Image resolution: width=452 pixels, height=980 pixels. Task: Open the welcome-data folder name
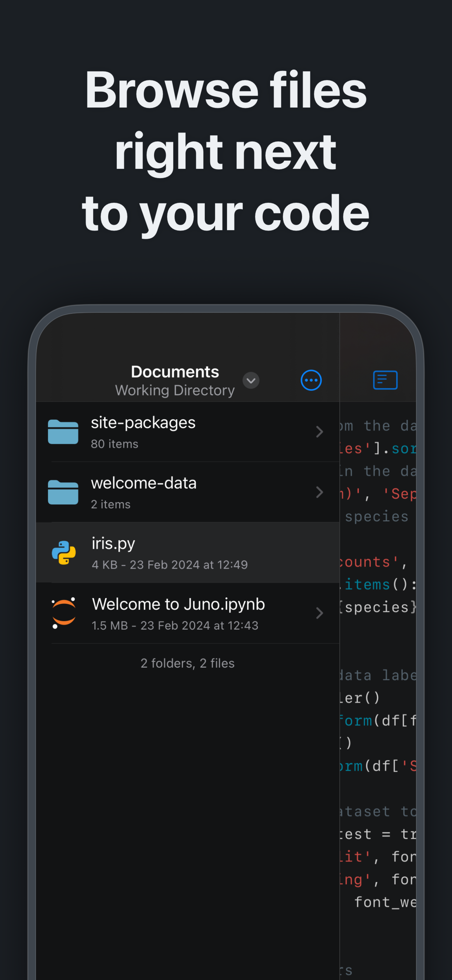click(x=143, y=483)
